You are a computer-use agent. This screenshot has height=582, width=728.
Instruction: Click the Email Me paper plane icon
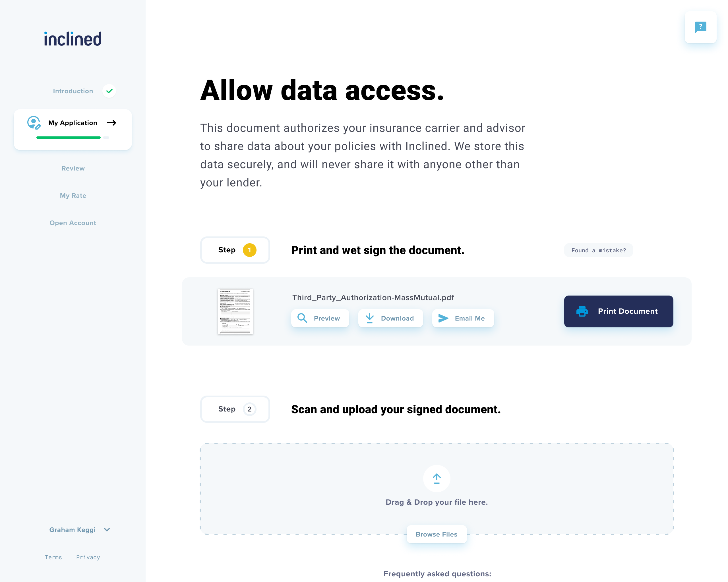pos(443,318)
